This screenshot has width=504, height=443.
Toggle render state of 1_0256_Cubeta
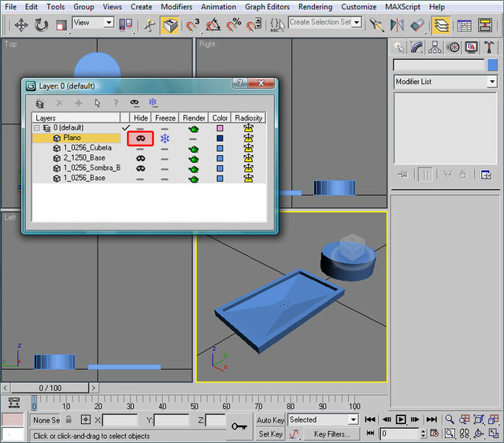[x=194, y=148]
